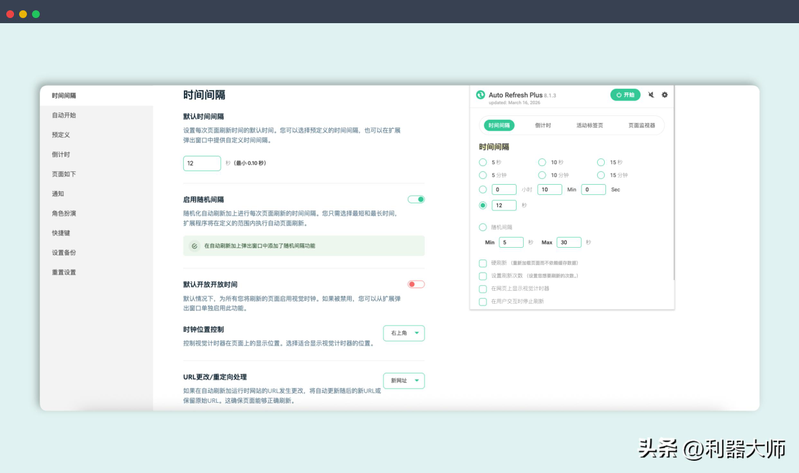This screenshot has height=473, width=799.
Task: Click the Auto Refresh Plus logo icon
Action: 480,95
